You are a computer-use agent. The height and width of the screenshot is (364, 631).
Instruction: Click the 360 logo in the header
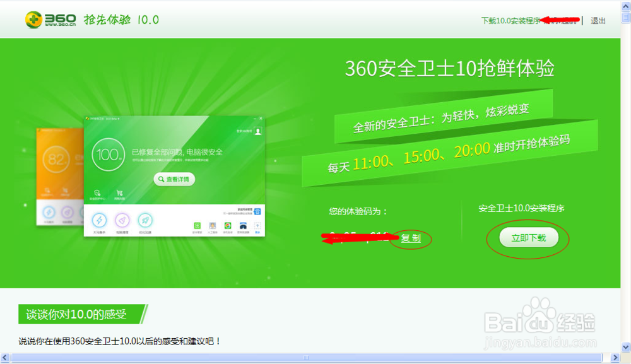click(x=50, y=20)
